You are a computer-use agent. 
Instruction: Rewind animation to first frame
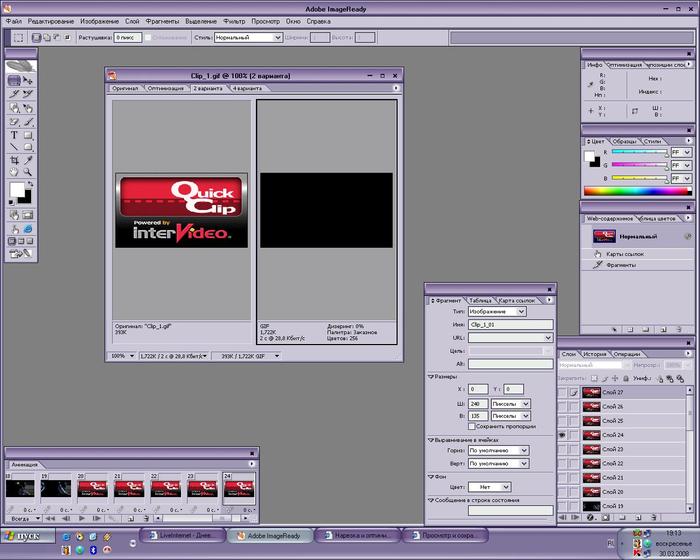click(50, 518)
